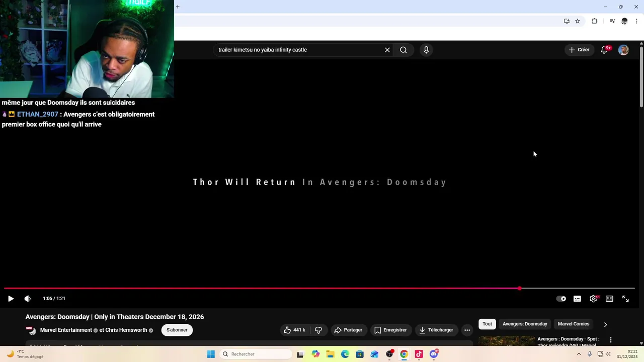Open TikTok app from the taskbar

419,354
